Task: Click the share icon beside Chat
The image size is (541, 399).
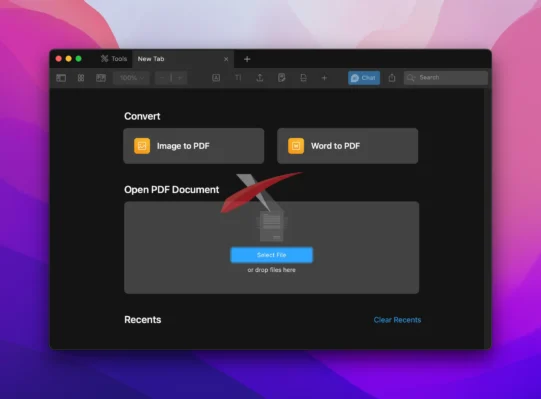Action: coord(392,78)
